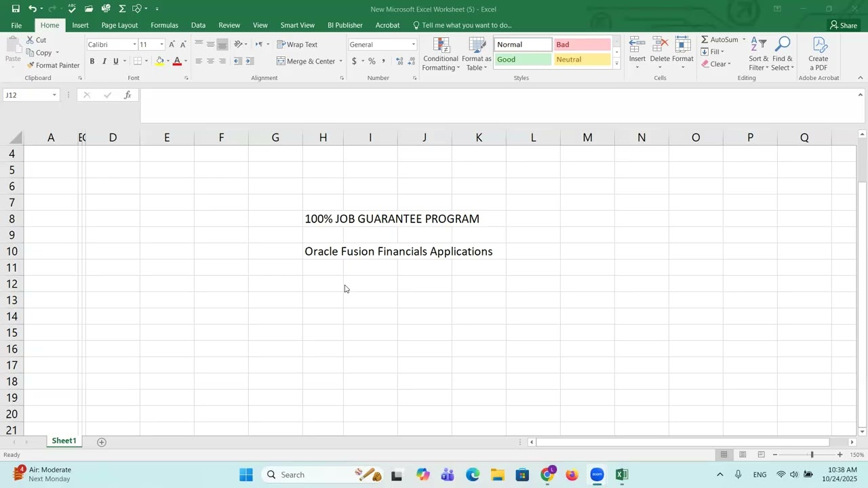868x488 pixels.
Task: Click the Borders icon
Action: (138, 61)
